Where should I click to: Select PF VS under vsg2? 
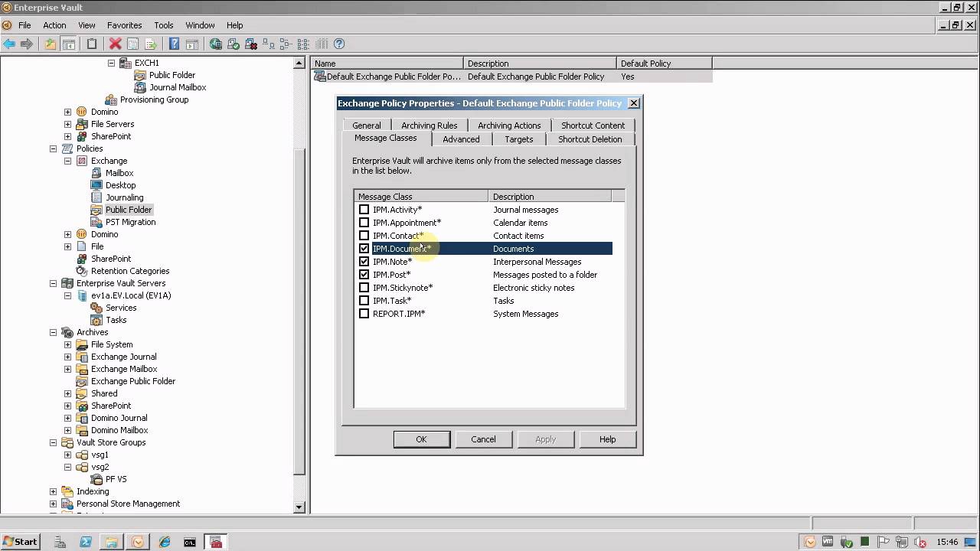tap(116, 479)
